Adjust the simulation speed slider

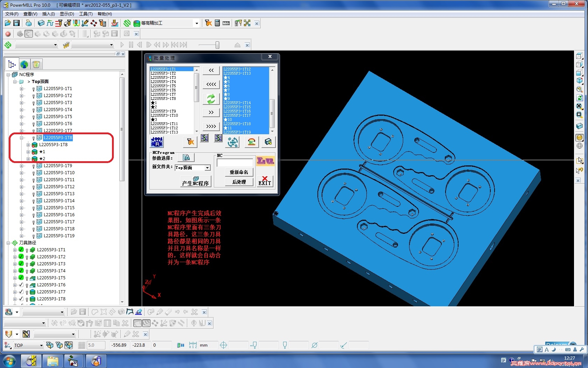point(217,45)
